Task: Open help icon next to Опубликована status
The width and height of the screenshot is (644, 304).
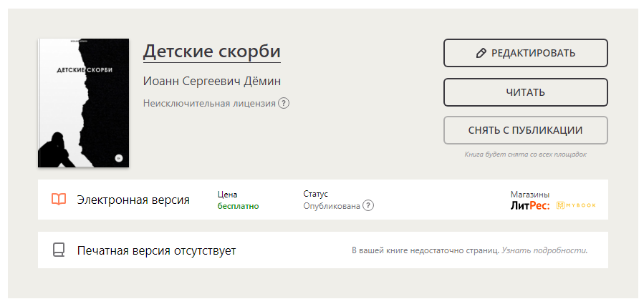Action: (368, 205)
